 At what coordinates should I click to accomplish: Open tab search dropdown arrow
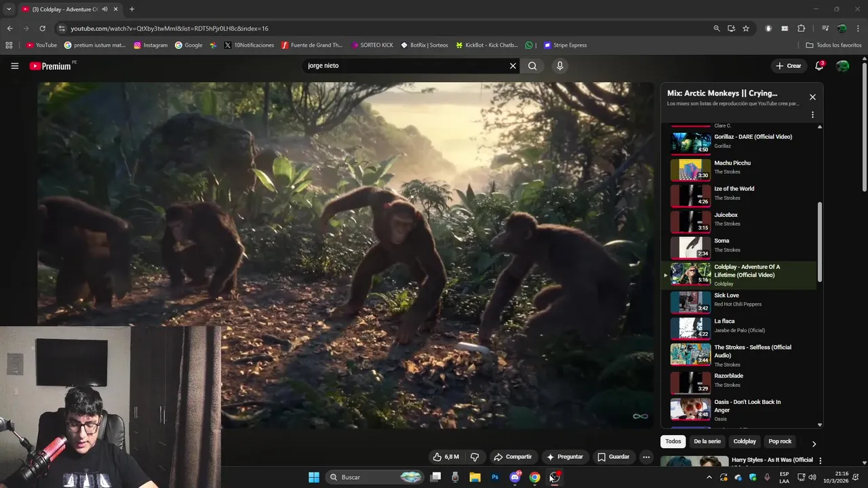pos(9,9)
